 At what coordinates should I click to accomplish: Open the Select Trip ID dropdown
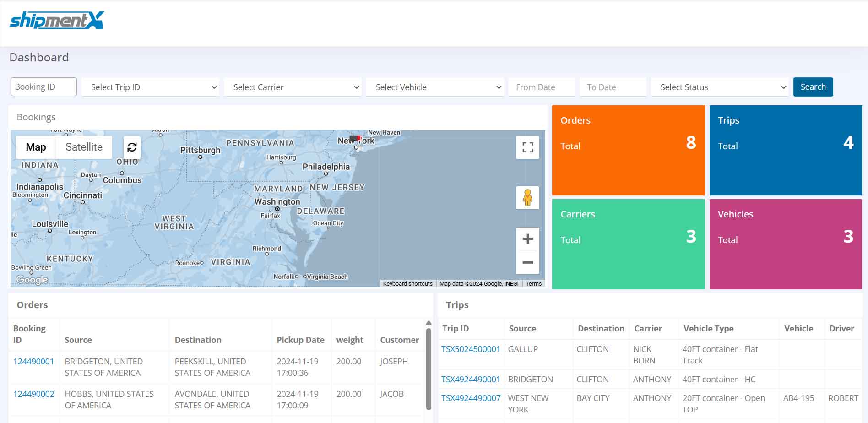tap(150, 87)
